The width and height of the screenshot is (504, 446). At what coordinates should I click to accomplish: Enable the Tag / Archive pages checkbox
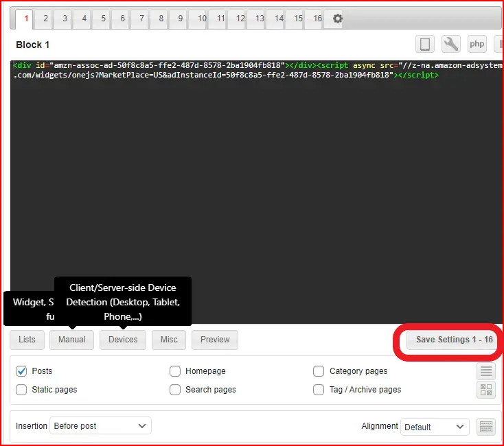tap(319, 390)
